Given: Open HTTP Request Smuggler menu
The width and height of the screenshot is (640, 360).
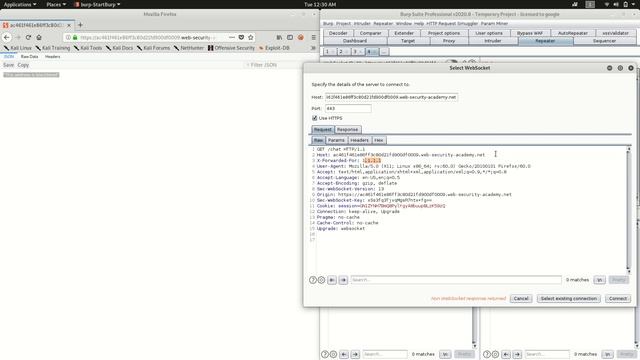Looking at the screenshot, I should pos(452,24).
